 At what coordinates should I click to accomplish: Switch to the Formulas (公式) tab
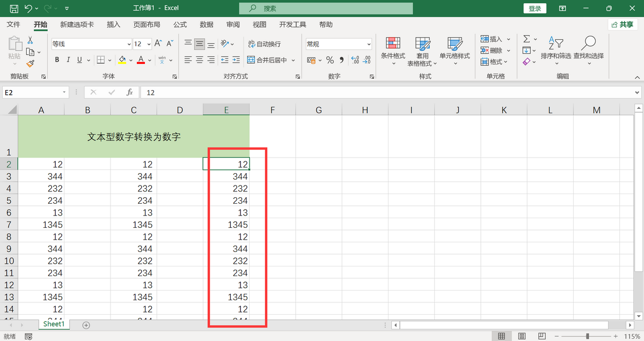click(x=180, y=25)
